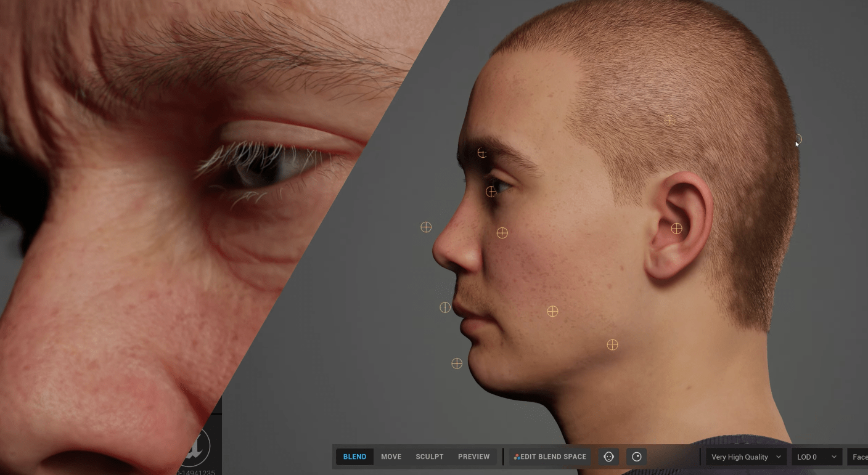This screenshot has height=475, width=868.
Task: Click the EDIT BLEND SPACE button
Action: click(x=550, y=457)
